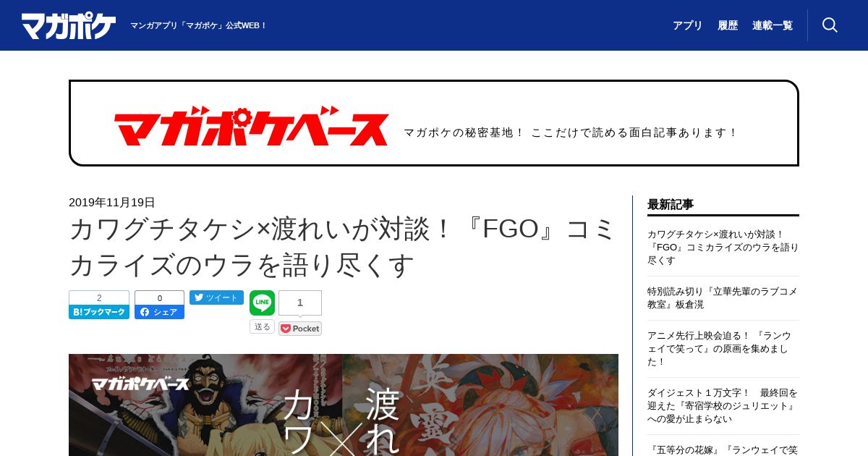Click the LINE 送る button
Viewport: 868px width, 456px height.
point(262,326)
